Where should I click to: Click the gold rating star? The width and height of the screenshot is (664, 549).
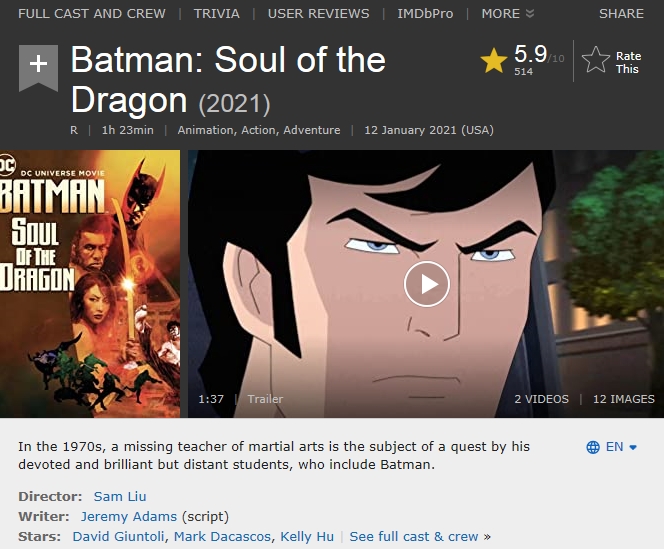(493, 61)
